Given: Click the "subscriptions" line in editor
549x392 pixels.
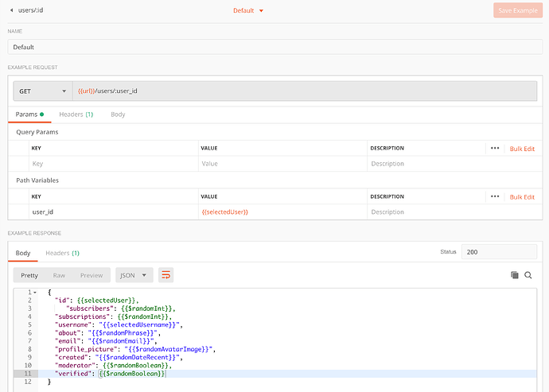Looking at the screenshot, I should tap(113, 316).
